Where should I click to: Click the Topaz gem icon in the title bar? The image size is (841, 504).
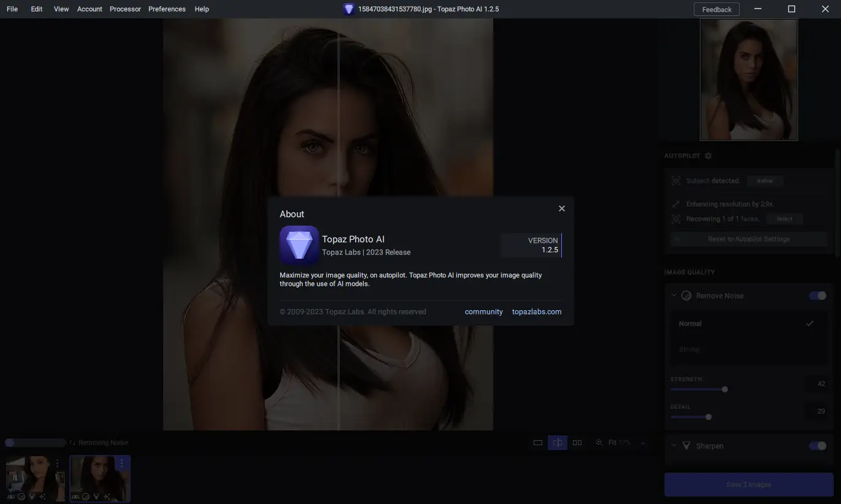(348, 9)
